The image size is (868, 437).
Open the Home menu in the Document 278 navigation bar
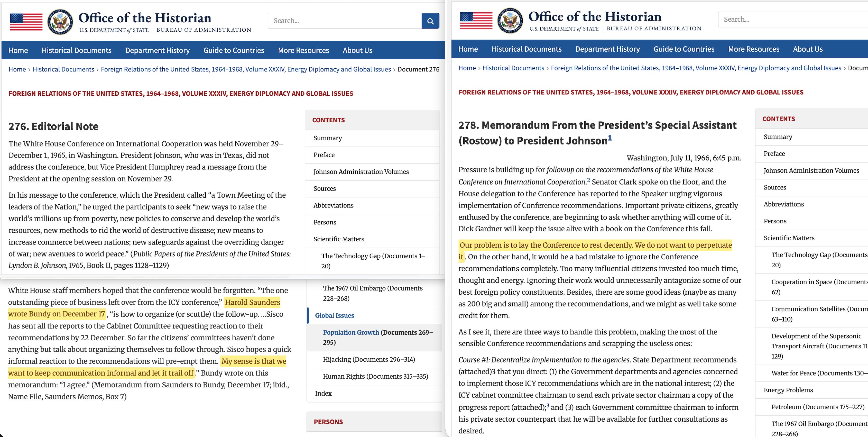point(468,49)
